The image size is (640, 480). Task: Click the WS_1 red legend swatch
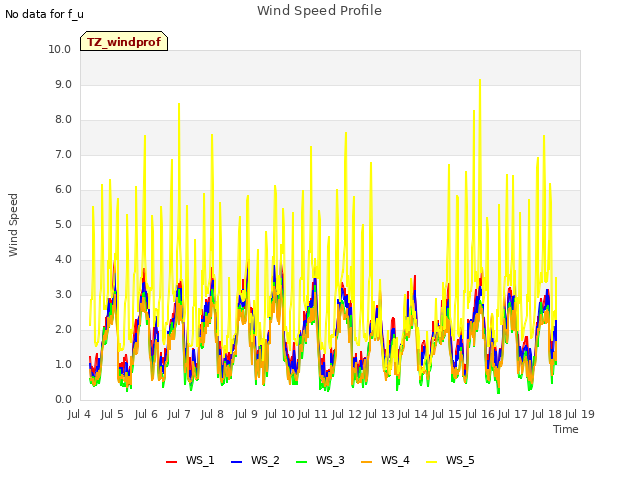(x=171, y=462)
